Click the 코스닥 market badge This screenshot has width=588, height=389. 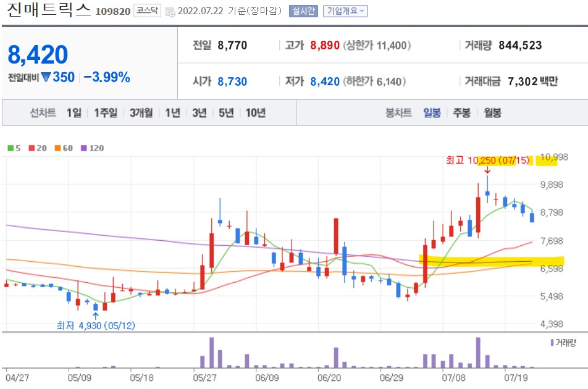pos(148,10)
